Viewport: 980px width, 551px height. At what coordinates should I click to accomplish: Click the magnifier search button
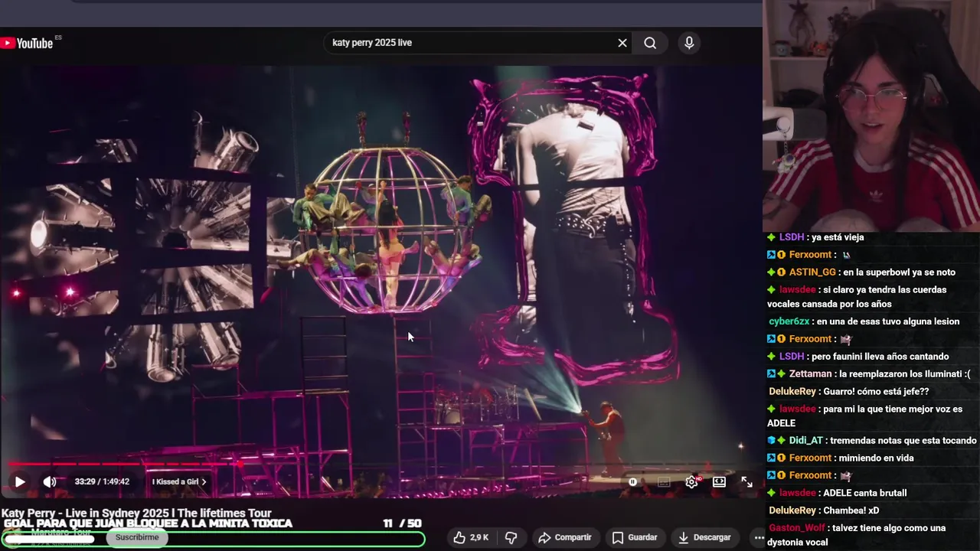pos(650,43)
